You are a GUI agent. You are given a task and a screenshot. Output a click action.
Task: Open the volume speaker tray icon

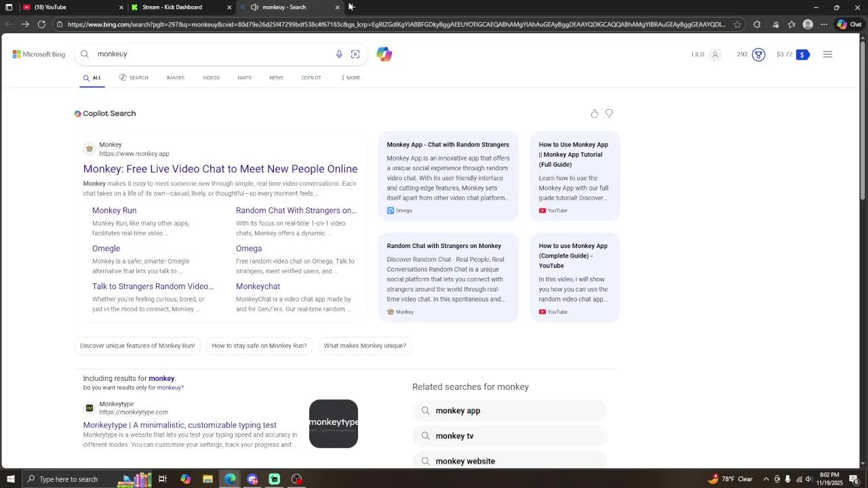809,479
